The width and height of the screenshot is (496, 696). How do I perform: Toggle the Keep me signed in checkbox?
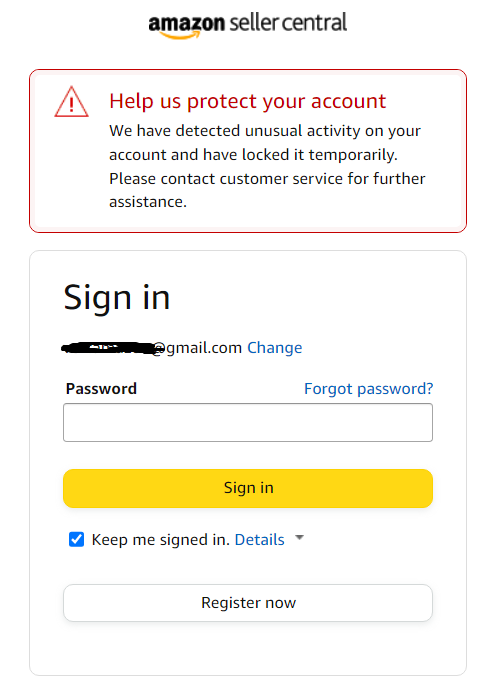pos(76,539)
